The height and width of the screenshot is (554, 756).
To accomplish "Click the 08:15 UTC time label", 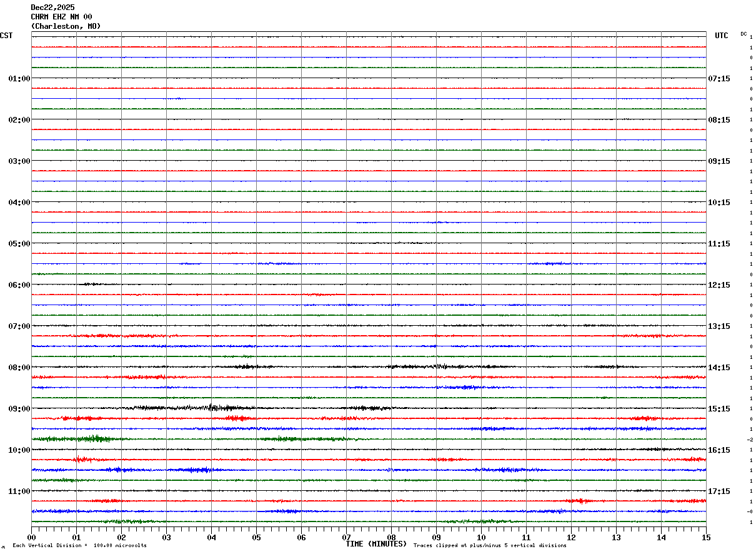I will pos(719,120).
